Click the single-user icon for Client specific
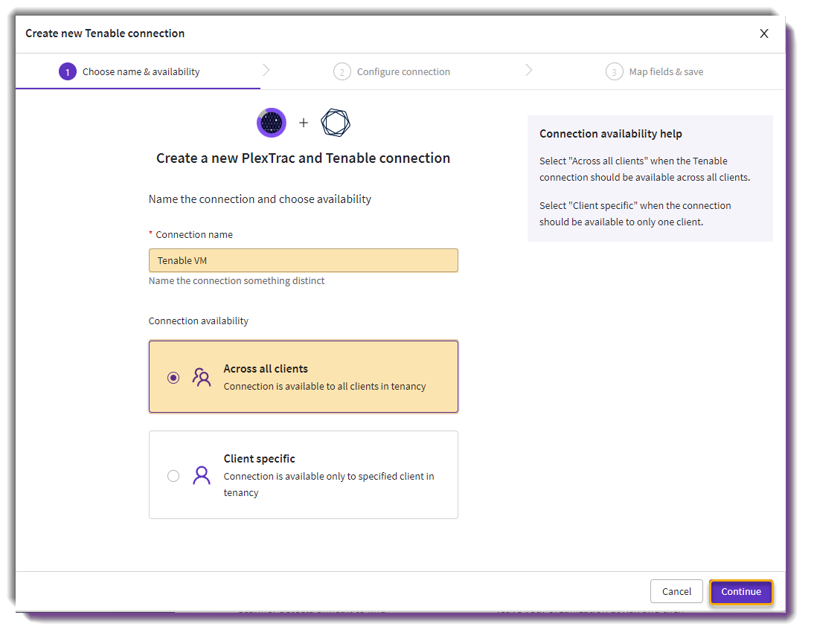 click(x=202, y=476)
